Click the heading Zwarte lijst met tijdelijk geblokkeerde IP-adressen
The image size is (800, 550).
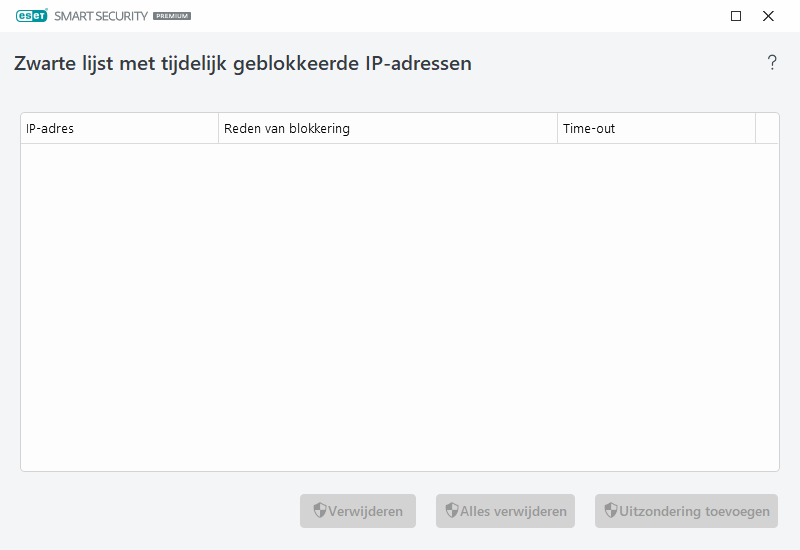click(x=243, y=63)
